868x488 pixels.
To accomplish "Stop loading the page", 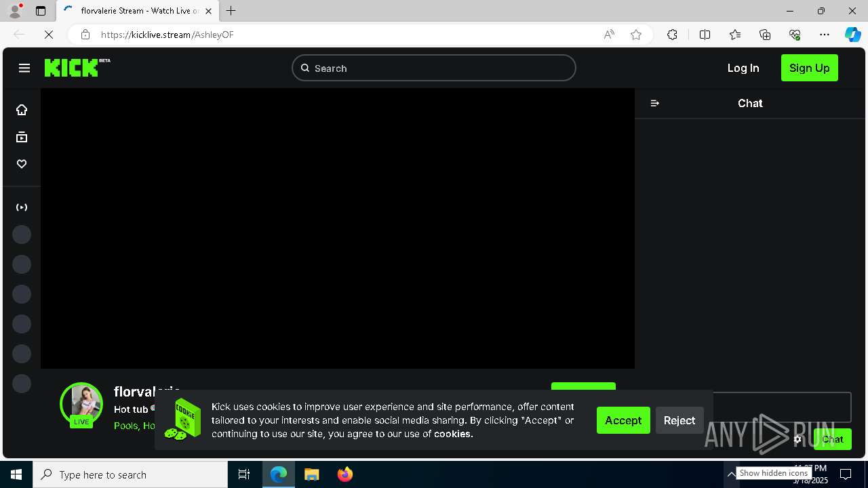I will pyautogui.click(x=49, y=35).
